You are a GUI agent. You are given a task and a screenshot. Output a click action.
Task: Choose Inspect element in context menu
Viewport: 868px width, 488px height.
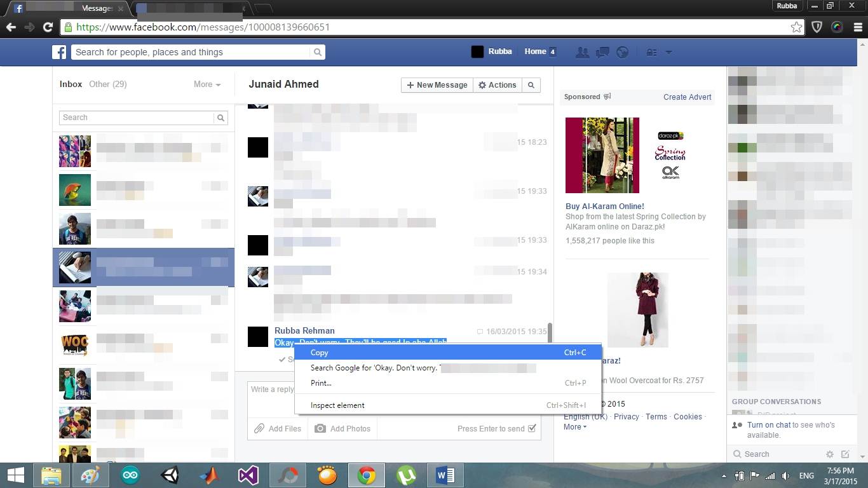448,405
